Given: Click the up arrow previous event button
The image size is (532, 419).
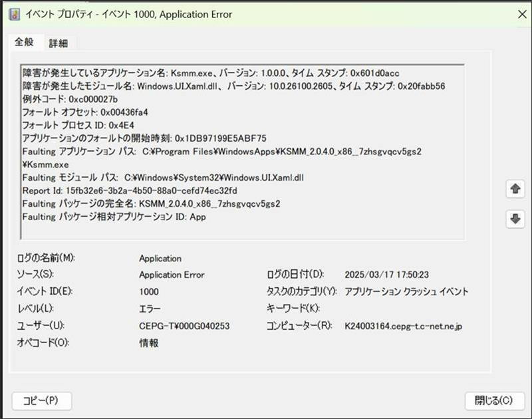Looking at the screenshot, I should point(515,189).
